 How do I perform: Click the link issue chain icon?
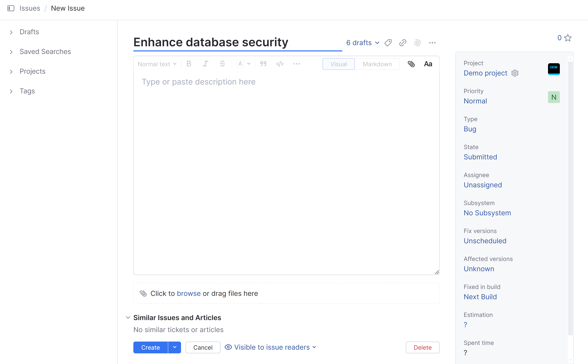tap(403, 43)
